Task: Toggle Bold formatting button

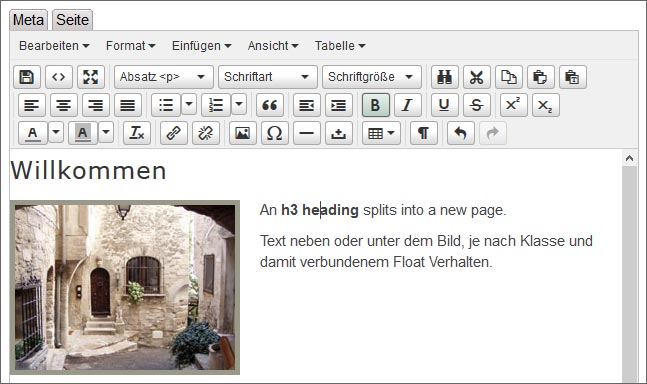Action: pos(375,105)
